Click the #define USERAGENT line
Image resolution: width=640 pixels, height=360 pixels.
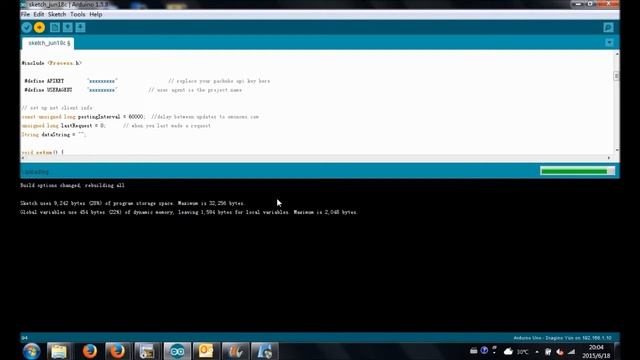click(133, 90)
